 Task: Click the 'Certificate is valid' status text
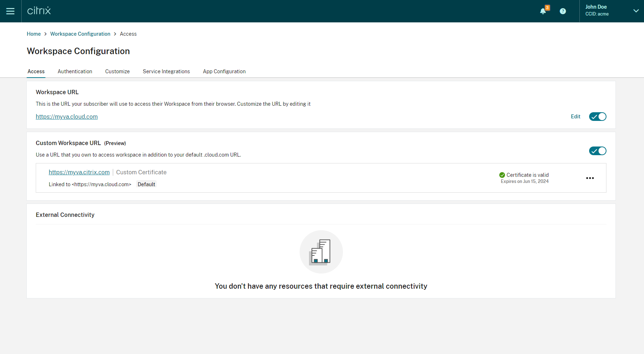(x=527, y=175)
